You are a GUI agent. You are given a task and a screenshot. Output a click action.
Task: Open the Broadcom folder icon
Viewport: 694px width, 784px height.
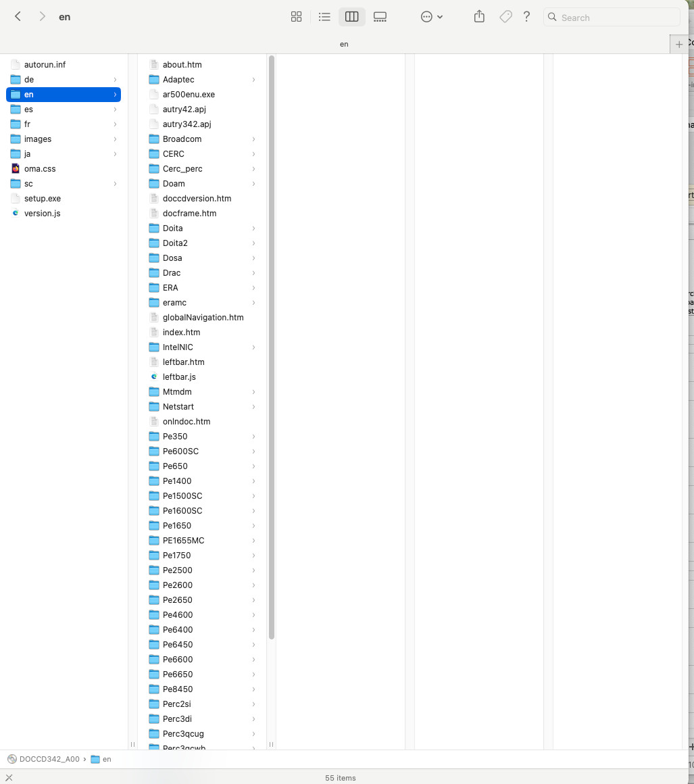click(x=154, y=139)
